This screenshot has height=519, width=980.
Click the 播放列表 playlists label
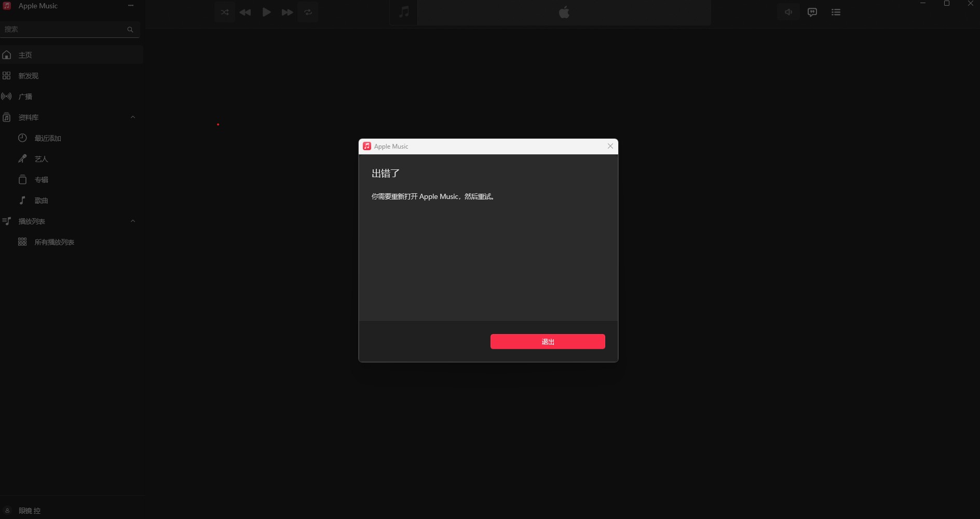point(32,221)
